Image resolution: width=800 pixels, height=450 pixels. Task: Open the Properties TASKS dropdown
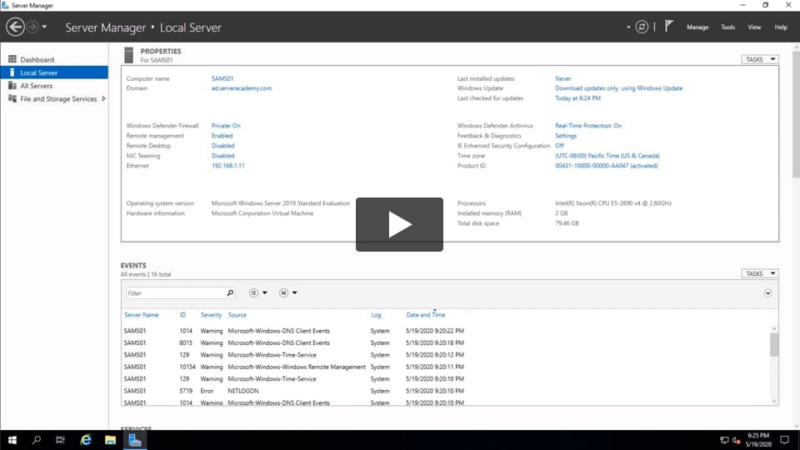click(x=759, y=60)
